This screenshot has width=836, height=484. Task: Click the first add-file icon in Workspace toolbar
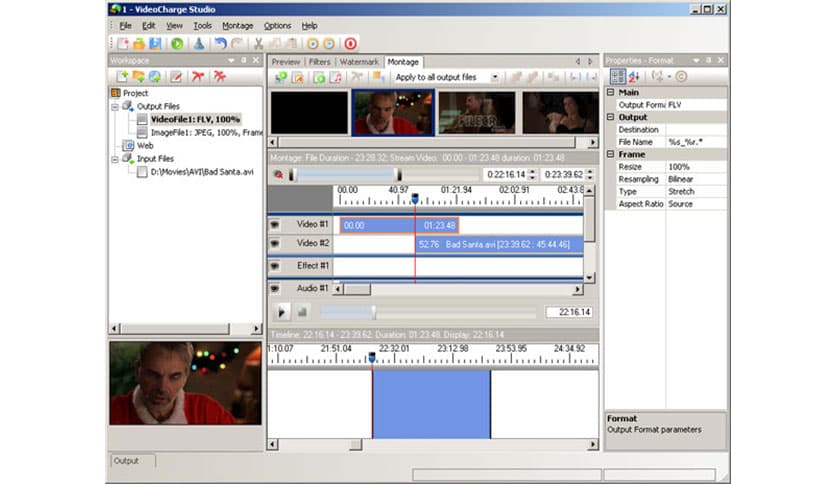(122, 77)
